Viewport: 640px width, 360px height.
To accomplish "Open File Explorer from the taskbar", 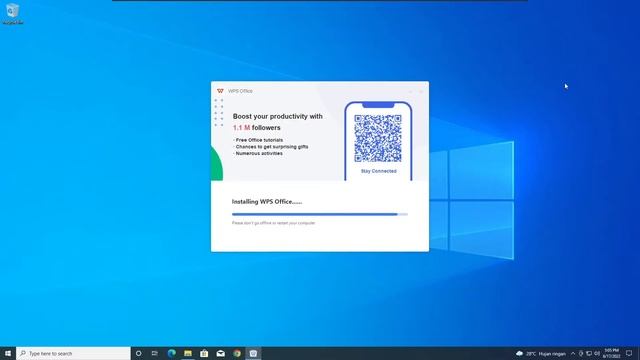I will [x=188, y=353].
